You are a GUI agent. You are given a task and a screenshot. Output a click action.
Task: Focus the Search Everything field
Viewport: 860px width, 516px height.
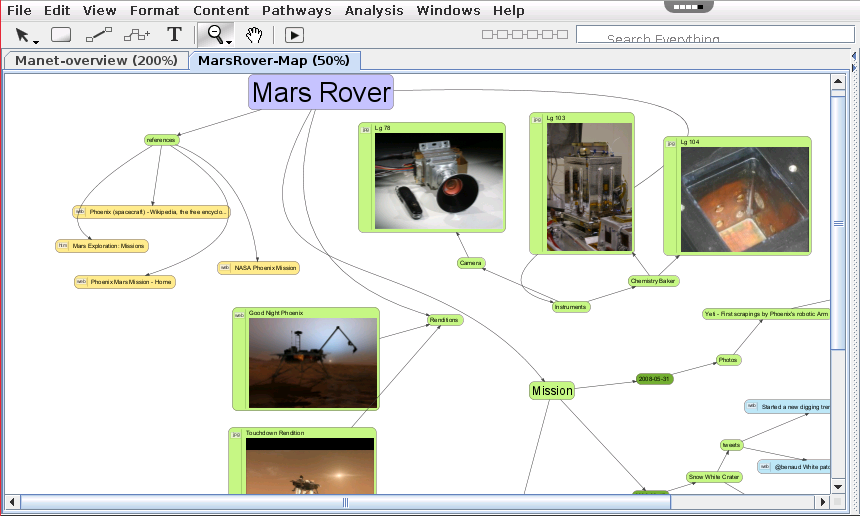pyautogui.click(x=715, y=35)
